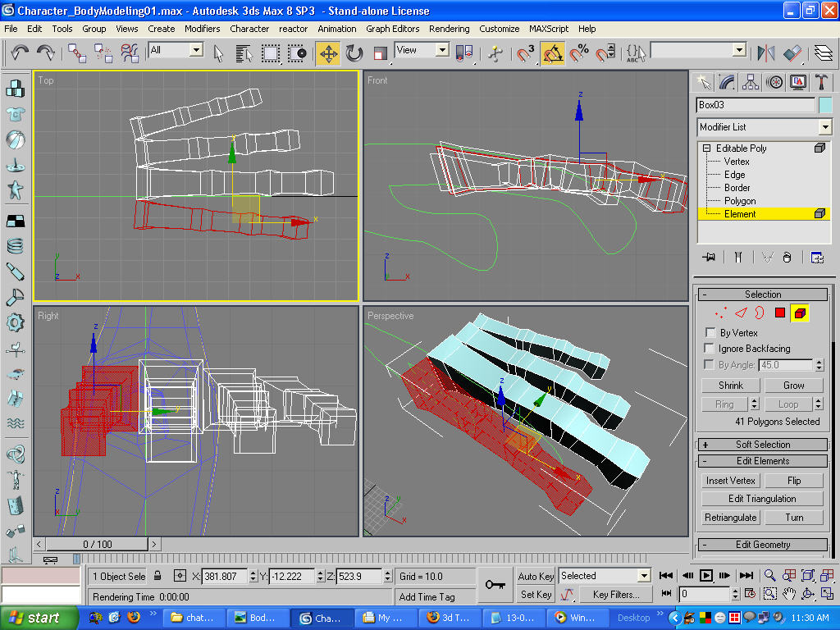Collapse the Editable Poly tree node
840x630 pixels.
coord(706,148)
